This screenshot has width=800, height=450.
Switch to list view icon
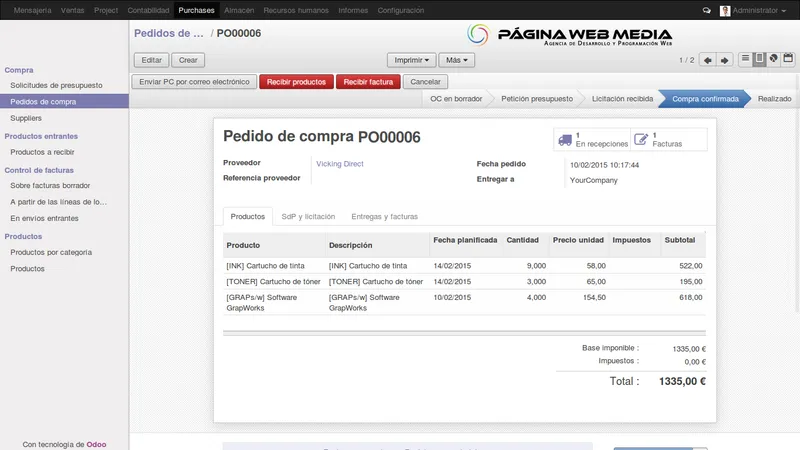[x=745, y=59]
